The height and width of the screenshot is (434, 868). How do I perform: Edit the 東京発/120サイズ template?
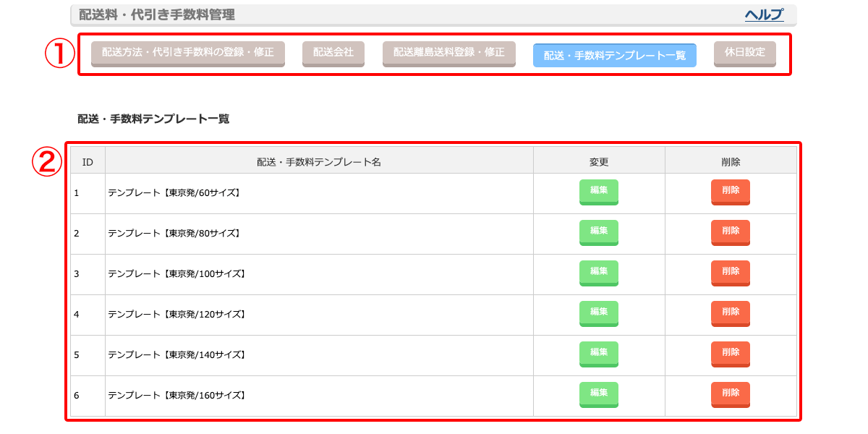click(x=599, y=314)
